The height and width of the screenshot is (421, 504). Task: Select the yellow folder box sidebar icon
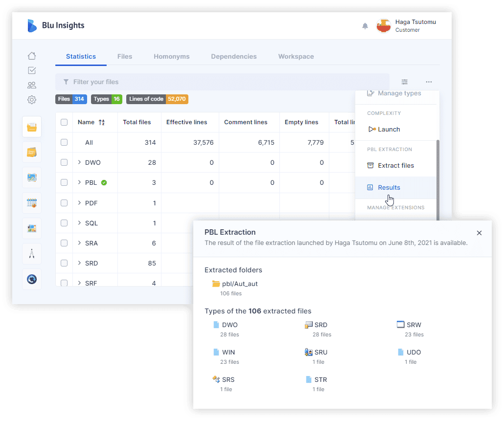click(32, 127)
